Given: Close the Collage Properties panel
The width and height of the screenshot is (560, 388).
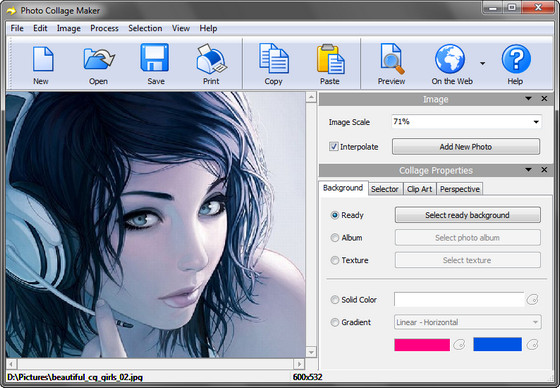Looking at the screenshot, I should tap(544, 170).
